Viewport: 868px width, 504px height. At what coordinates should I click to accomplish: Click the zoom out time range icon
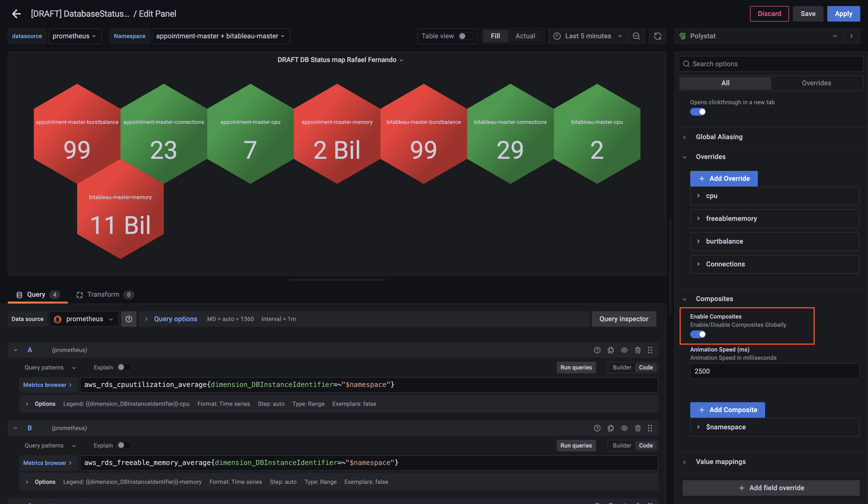point(636,36)
